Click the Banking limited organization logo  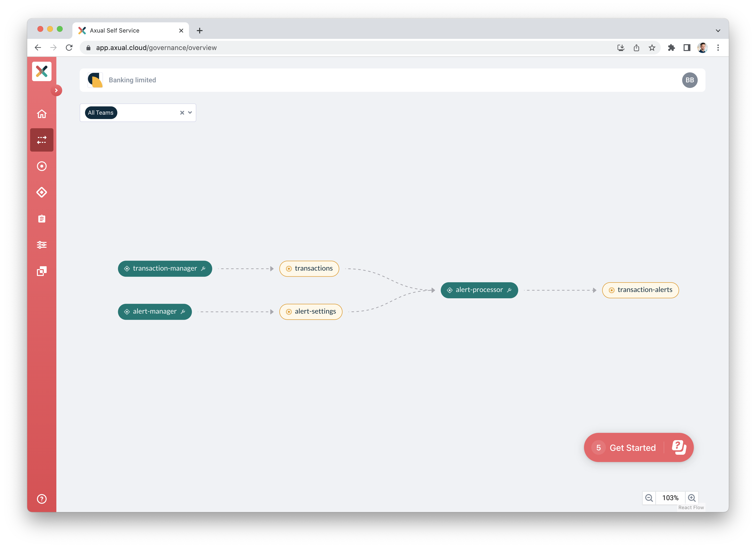95,80
